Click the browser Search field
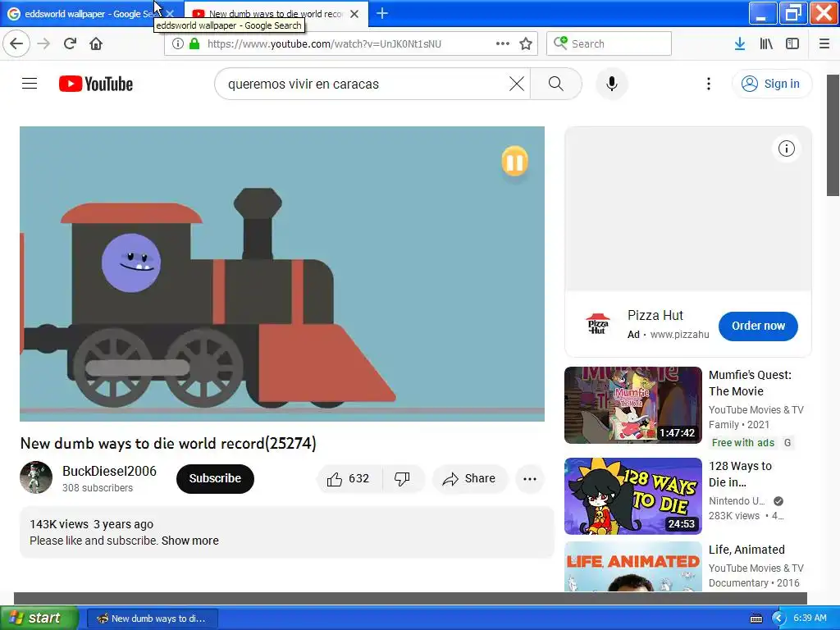 609,43
